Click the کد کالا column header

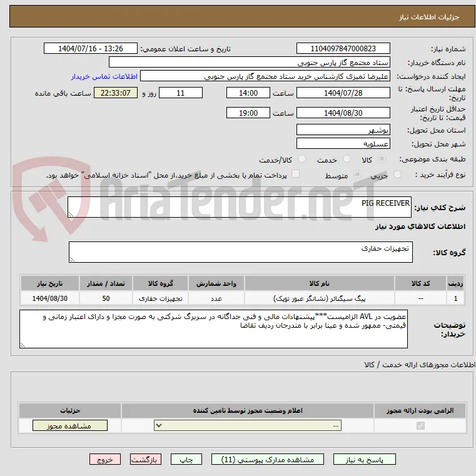(420, 283)
